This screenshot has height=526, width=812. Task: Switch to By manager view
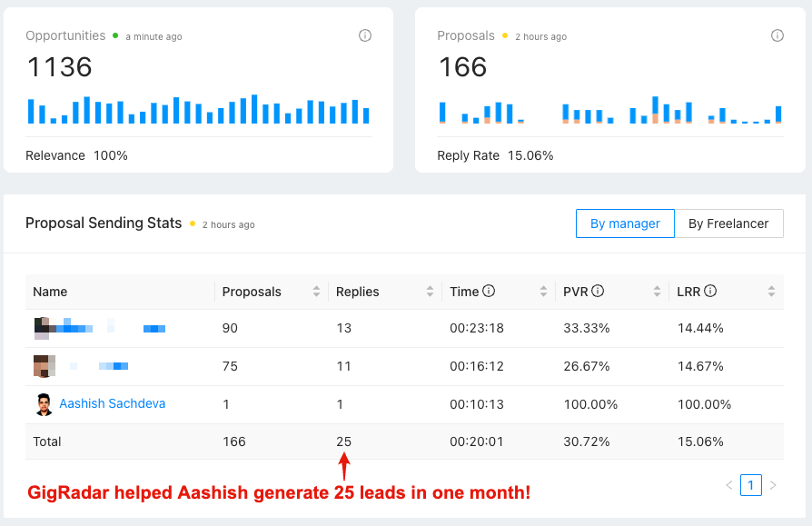(625, 223)
